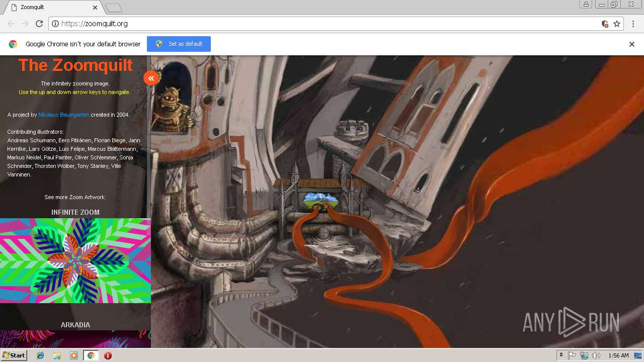Open the Infinite Zoom colorful flower thumbnail
Image resolution: width=644 pixels, height=362 pixels.
click(75, 260)
